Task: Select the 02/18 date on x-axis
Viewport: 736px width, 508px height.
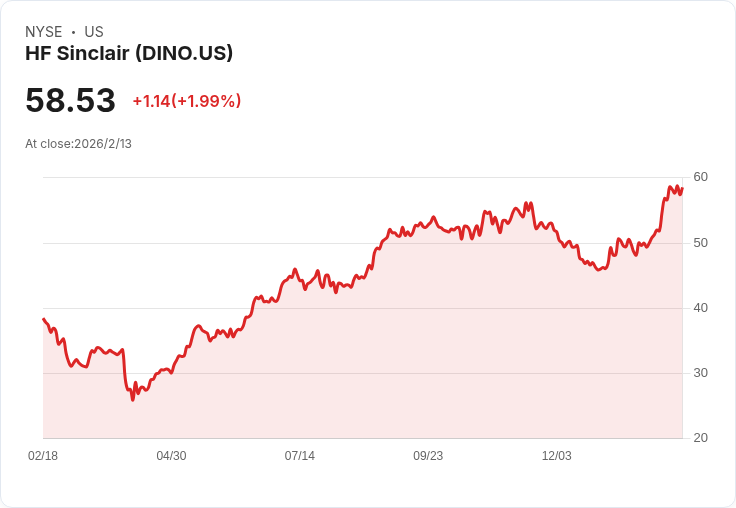Action: (x=43, y=456)
